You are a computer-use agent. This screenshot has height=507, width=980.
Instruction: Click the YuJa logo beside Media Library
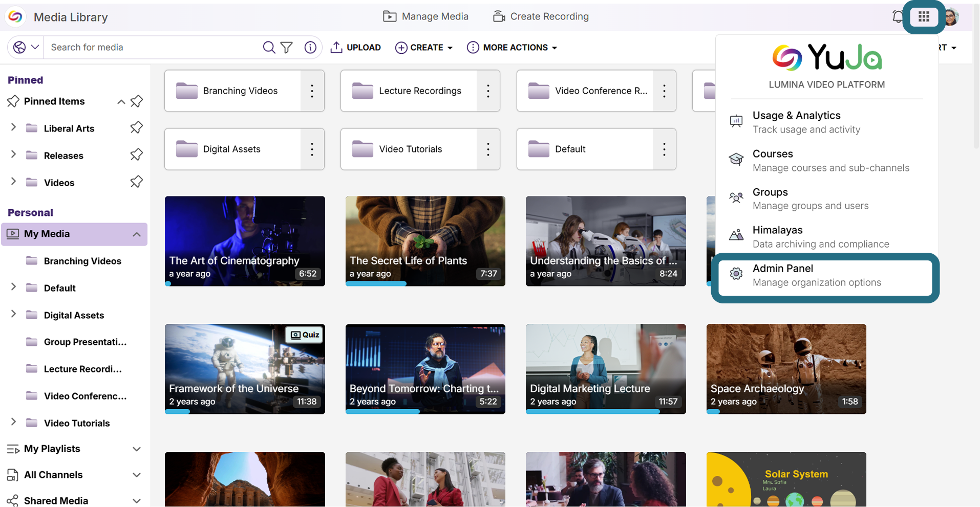pos(15,17)
